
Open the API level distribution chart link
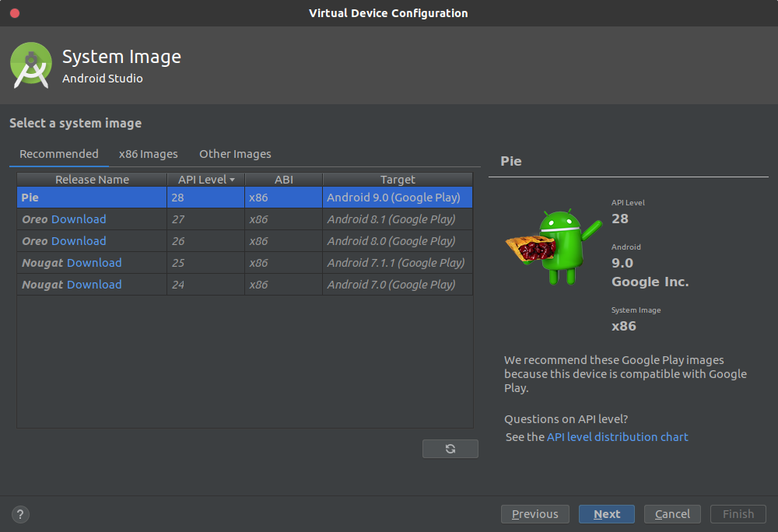[x=617, y=437]
